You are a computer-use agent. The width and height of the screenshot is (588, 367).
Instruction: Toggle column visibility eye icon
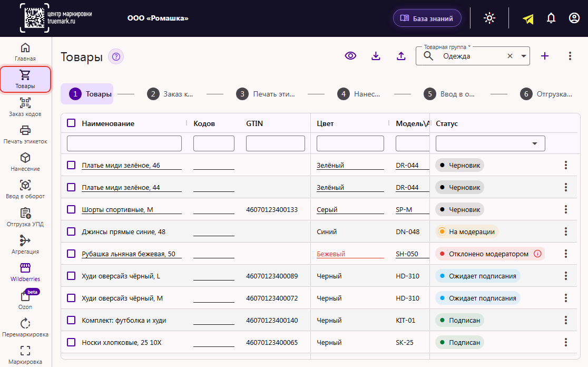click(x=350, y=56)
